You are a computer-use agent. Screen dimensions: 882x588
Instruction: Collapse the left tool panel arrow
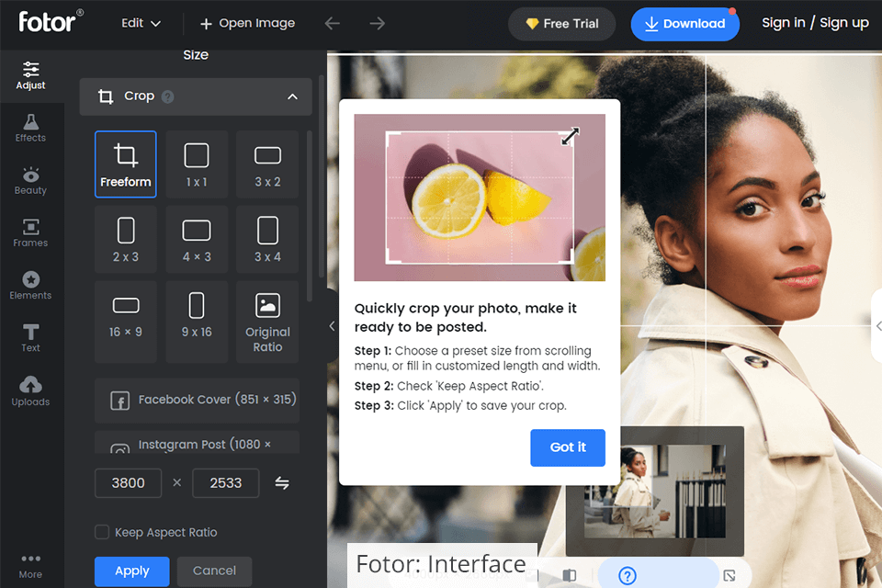click(x=332, y=326)
